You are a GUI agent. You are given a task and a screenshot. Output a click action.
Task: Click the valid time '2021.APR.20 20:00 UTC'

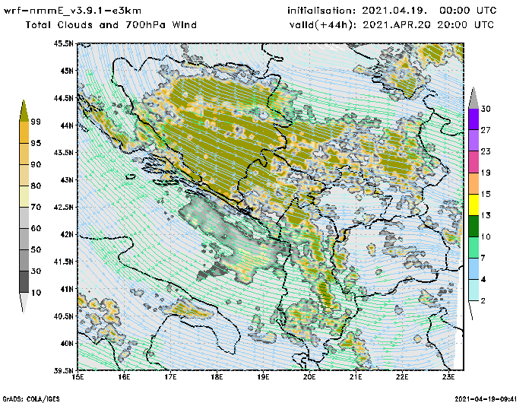pyautogui.click(x=428, y=25)
